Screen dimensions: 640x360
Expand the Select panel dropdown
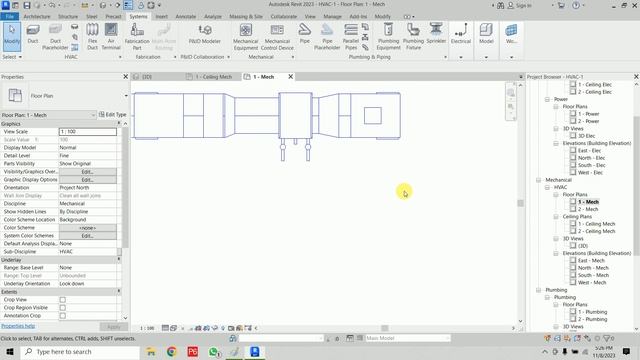[x=12, y=57]
